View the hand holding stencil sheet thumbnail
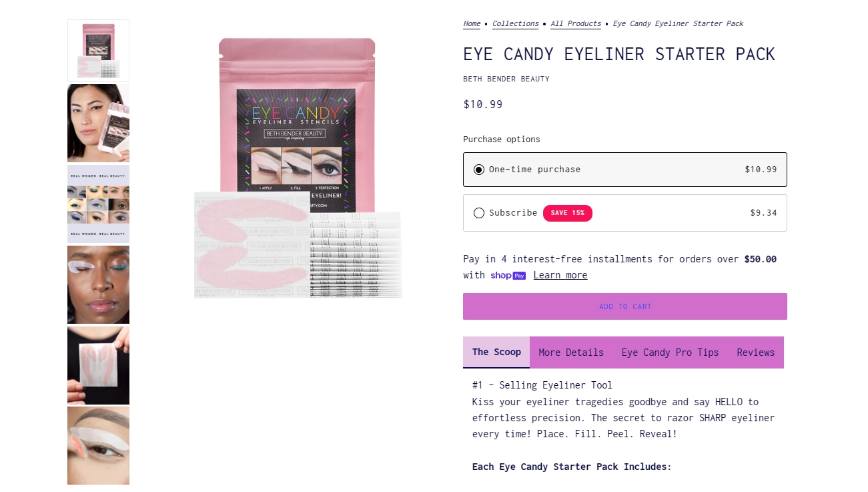This screenshot has width=868, height=492. click(x=98, y=365)
